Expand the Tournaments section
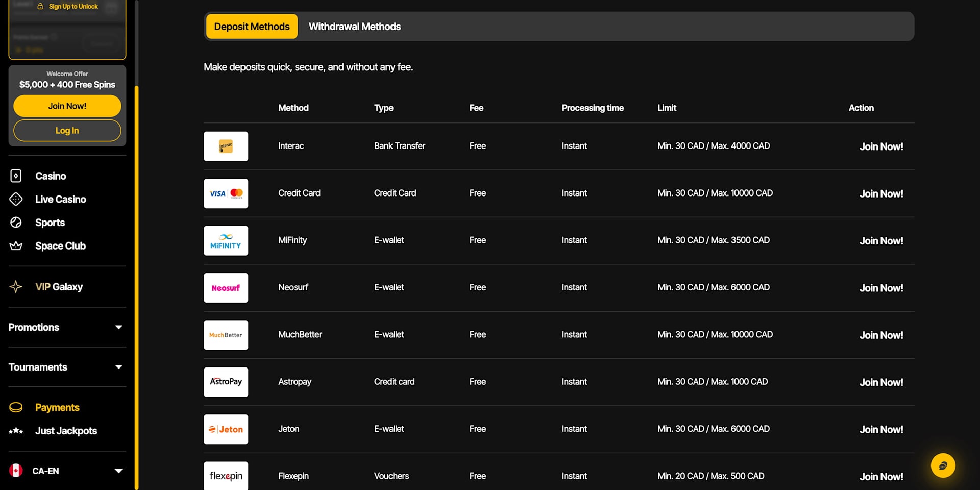Viewport: 980px width, 490px height. [67, 367]
